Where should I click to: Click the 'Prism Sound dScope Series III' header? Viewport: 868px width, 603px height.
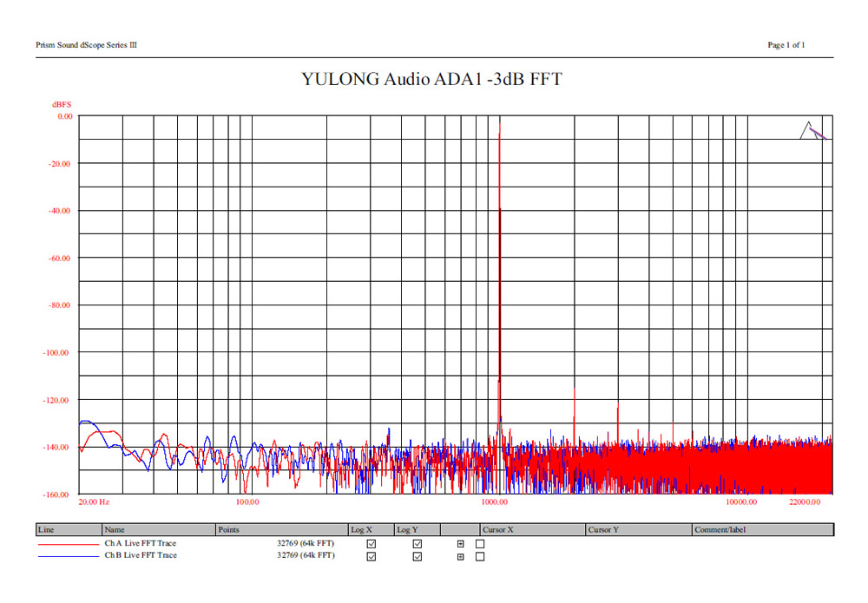click(86, 45)
